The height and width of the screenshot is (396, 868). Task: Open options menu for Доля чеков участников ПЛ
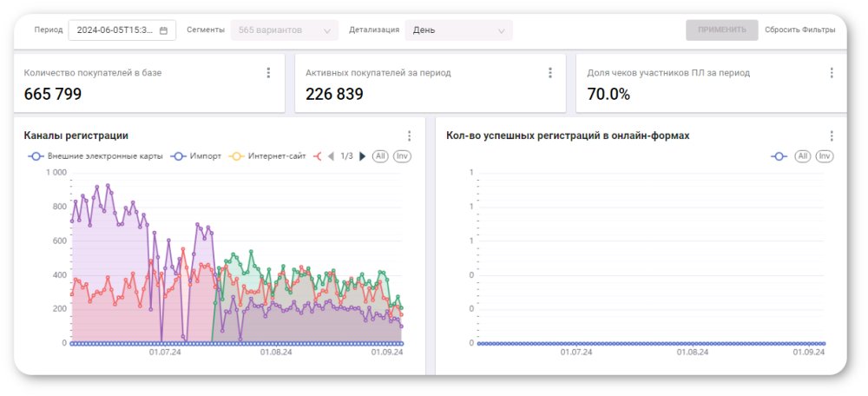832,73
